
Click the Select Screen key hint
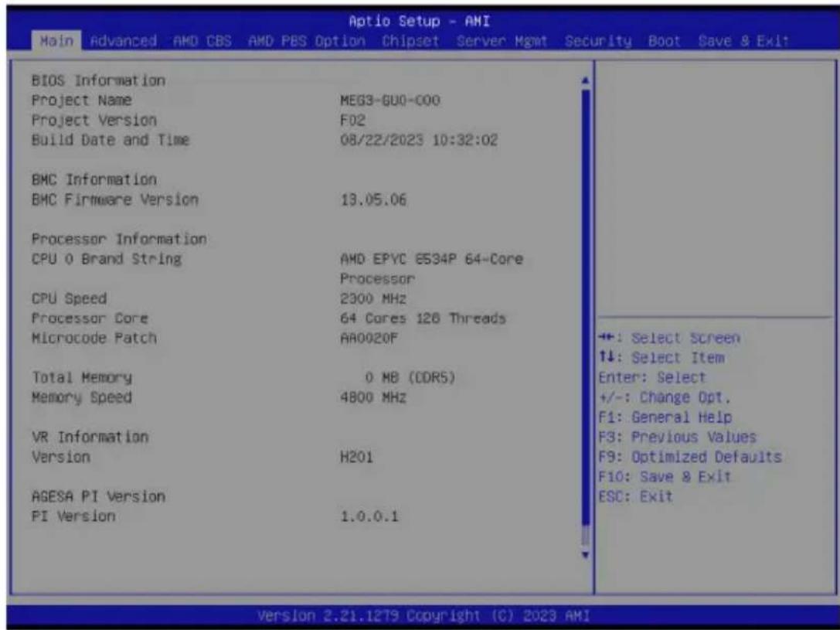pos(669,338)
